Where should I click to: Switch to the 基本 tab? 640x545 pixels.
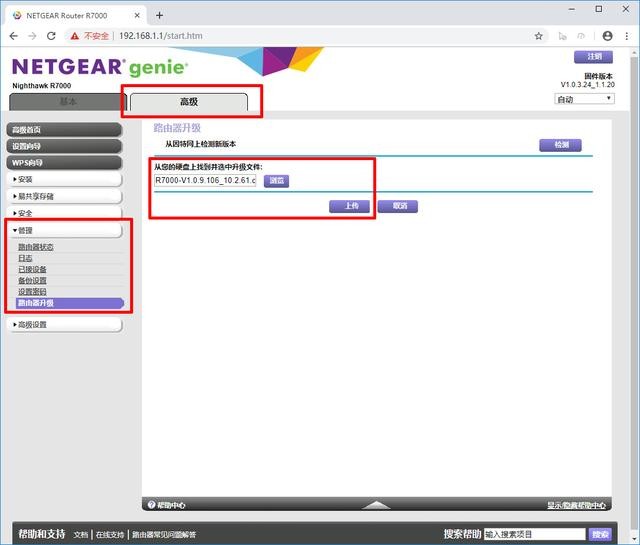coord(68,102)
